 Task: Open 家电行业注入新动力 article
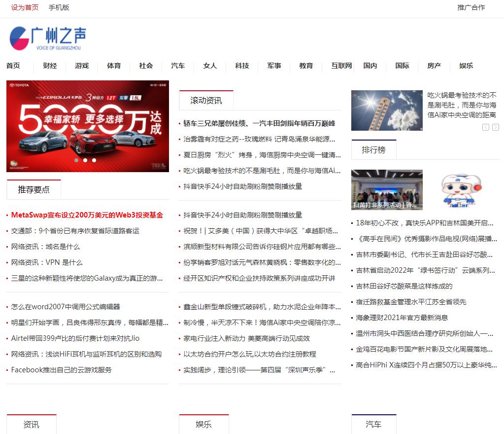[x=246, y=338]
